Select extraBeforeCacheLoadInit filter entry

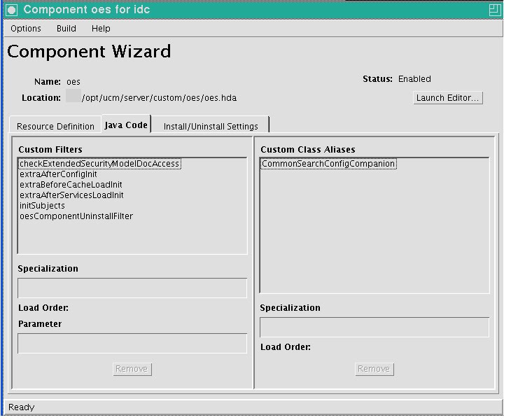pos(71,185)
